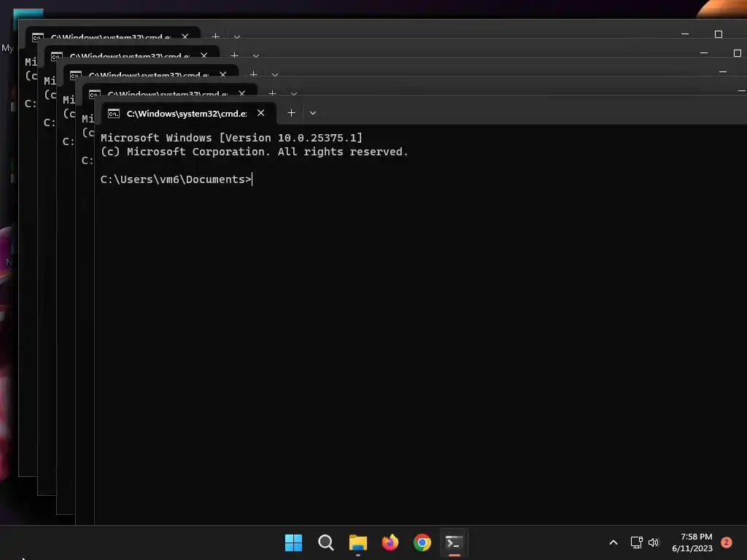Open the network status tray icon
Screen dimensions: 747x560
636,542
